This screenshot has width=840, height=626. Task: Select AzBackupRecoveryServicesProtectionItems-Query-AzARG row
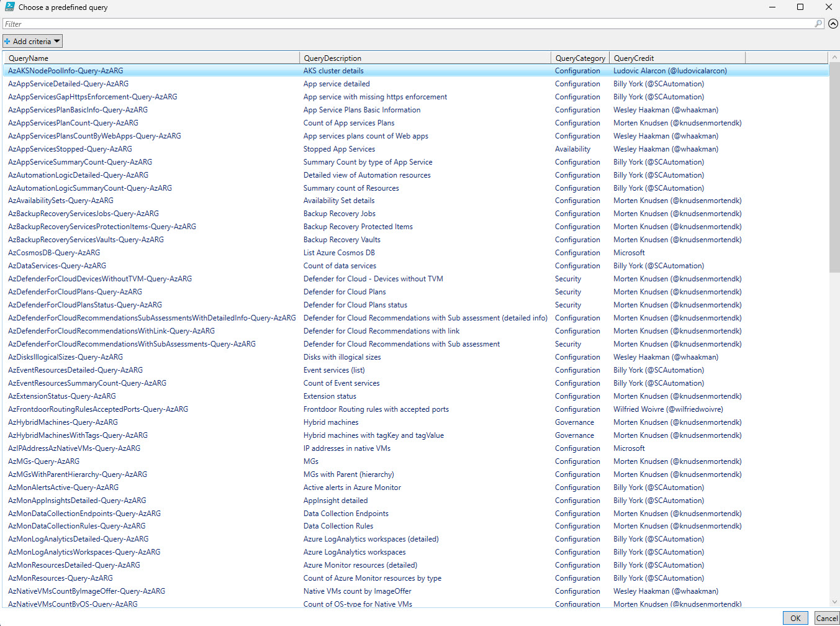click(x=416, y=227)
